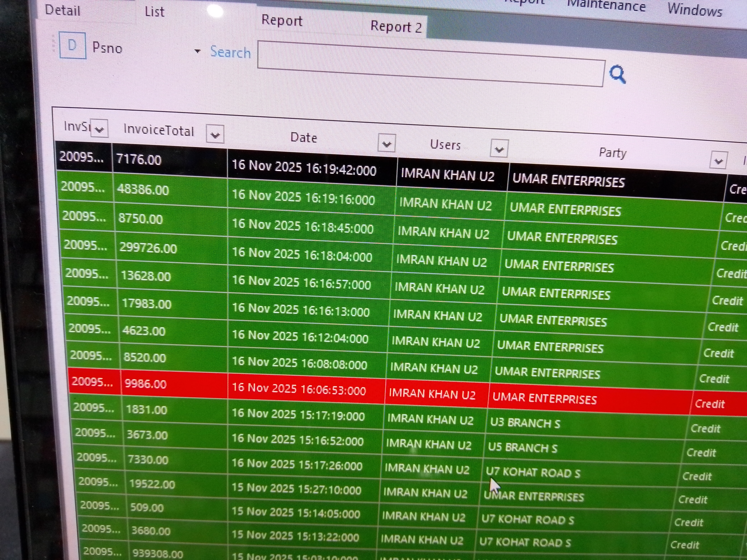Expand the Users column filter dropdown
The image size is (747, 560).
tap(499, 149)
